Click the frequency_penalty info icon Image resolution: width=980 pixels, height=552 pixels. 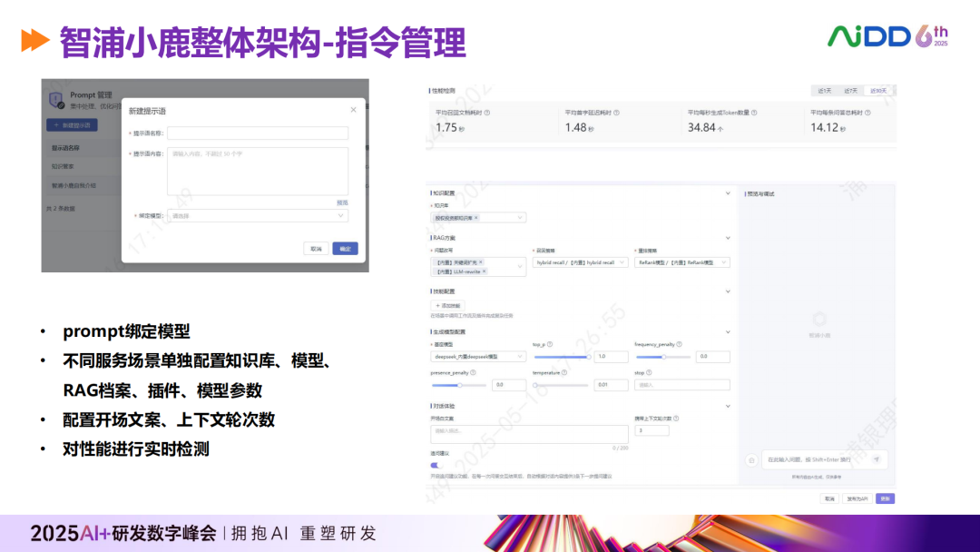pos(680,344)
